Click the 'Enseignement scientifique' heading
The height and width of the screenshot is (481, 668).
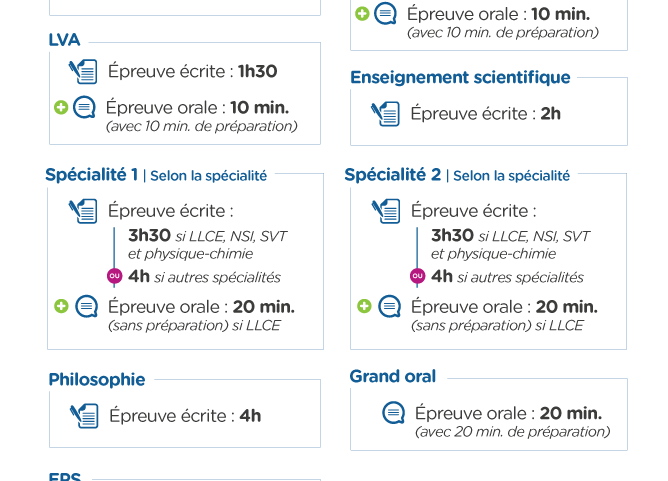[x=460, y=77]
